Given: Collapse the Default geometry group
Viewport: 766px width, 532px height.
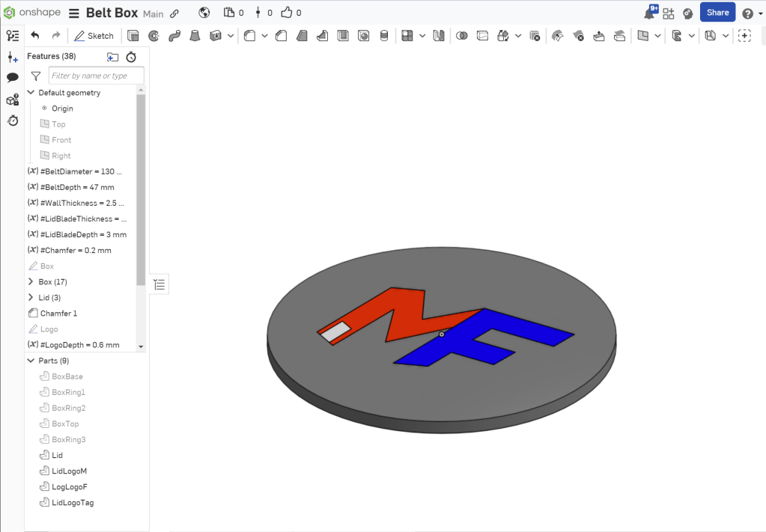Looking at the screenshot, I should tap(31, 93).
